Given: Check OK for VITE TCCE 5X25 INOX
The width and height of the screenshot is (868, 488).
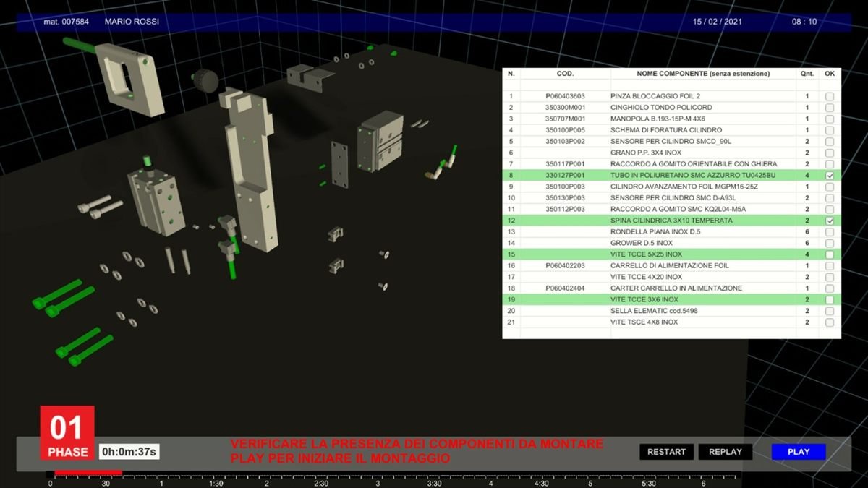Looking at the screenshot, I should pos(830,254).
